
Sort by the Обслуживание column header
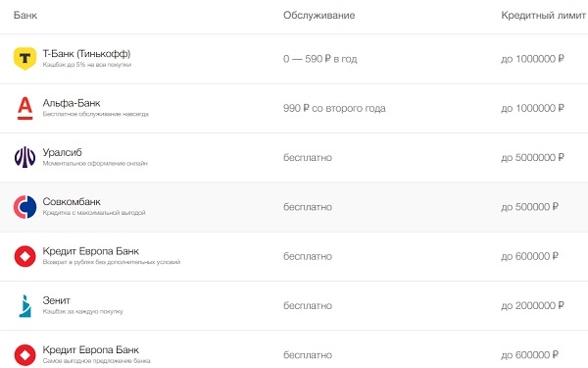319,15
